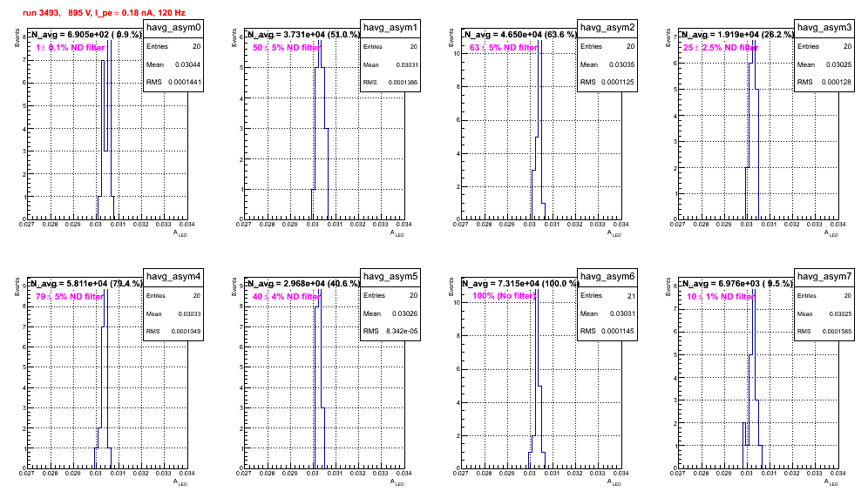Click the N_avg = 3.731e+04 label
Image resolution: width=868 pixels, height=498 pixels.
(303, 35)
